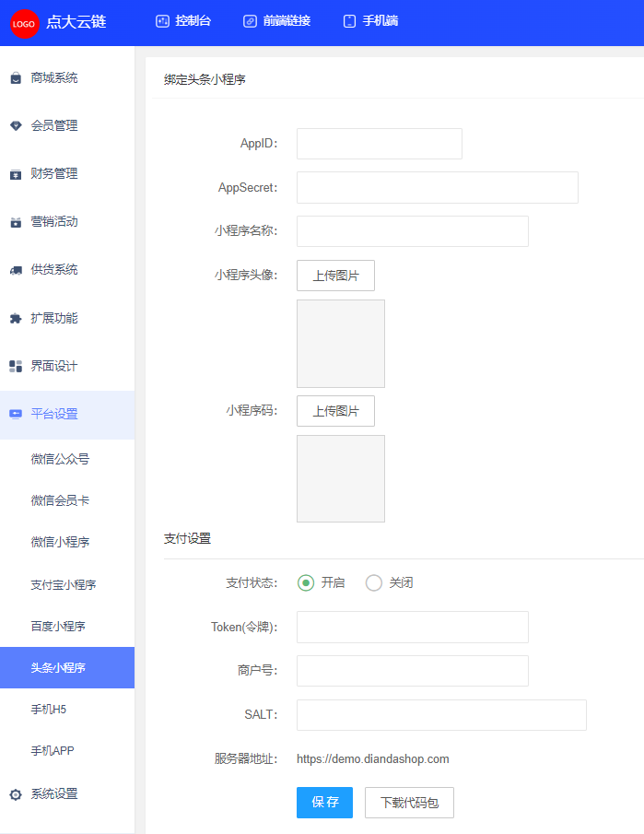Focus the SALT input field

tap(441, 715)
